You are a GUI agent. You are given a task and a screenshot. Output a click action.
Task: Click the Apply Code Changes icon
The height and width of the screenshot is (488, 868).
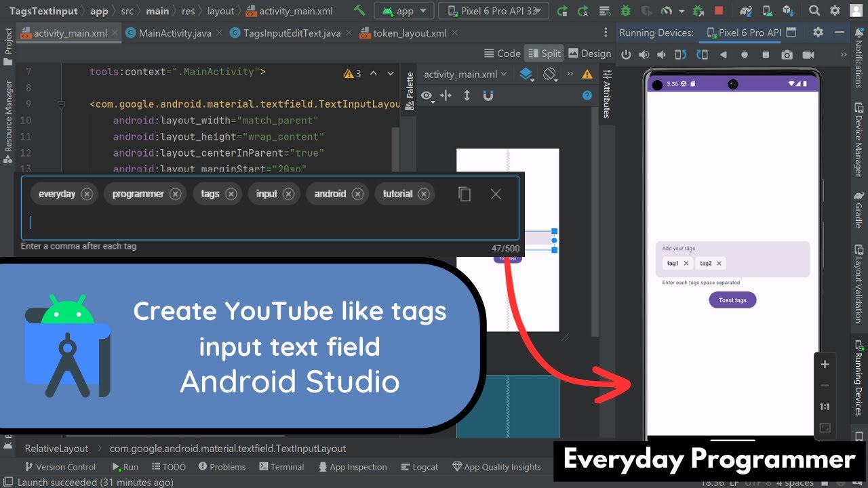605,11
